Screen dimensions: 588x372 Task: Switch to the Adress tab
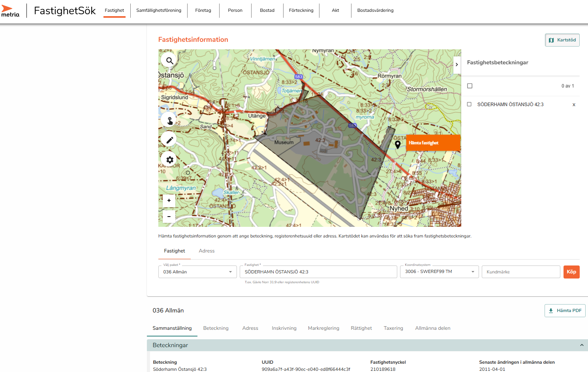(x=207, y=251)
